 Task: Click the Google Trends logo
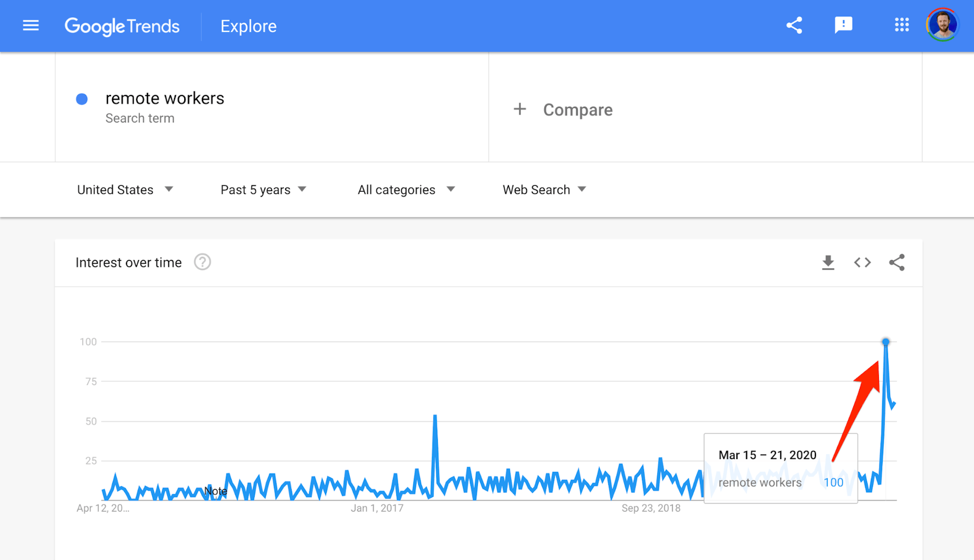point(122,26)
